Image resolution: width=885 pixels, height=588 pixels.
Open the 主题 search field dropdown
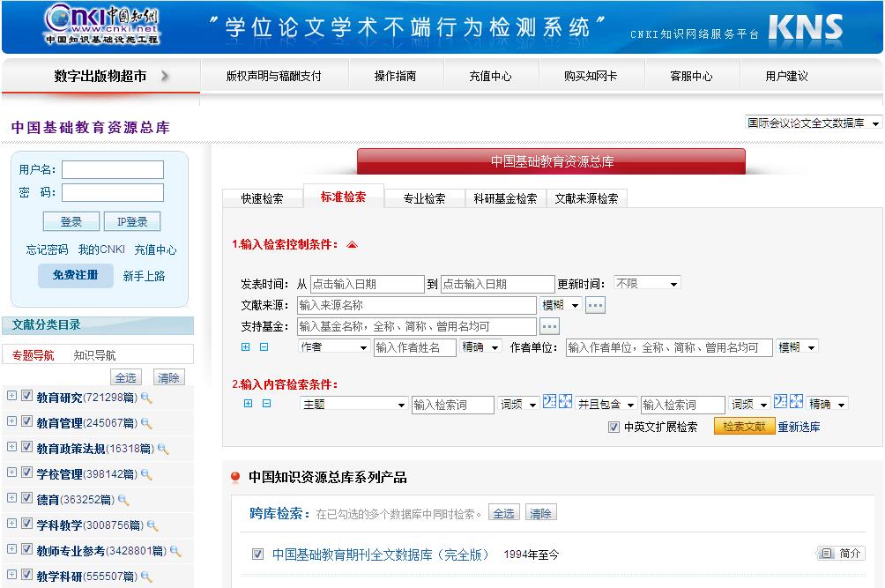pos(353,405)
